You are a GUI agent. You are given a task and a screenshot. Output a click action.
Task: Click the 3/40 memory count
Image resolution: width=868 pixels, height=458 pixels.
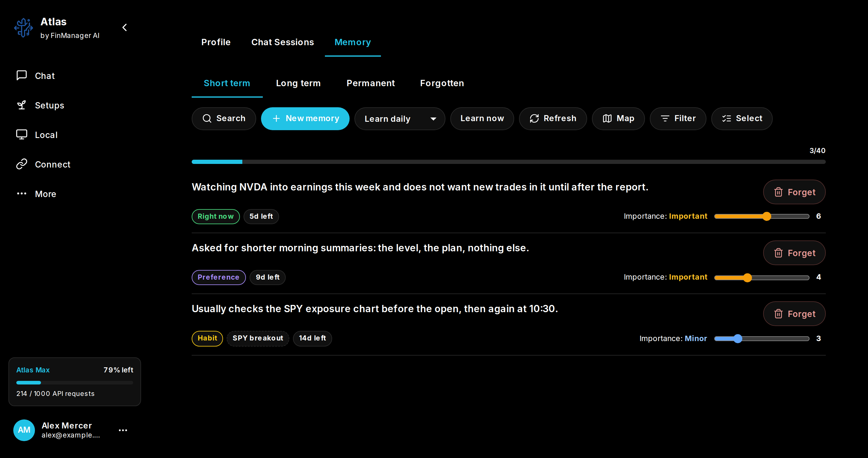click(817, 151)
